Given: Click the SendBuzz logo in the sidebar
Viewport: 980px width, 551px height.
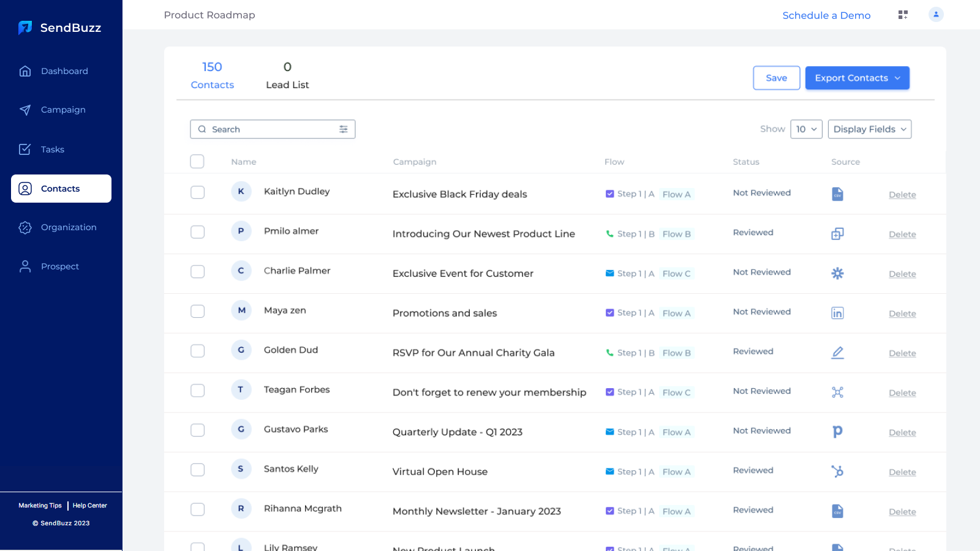Looking at the screenshot, I should tap(59, 27).
